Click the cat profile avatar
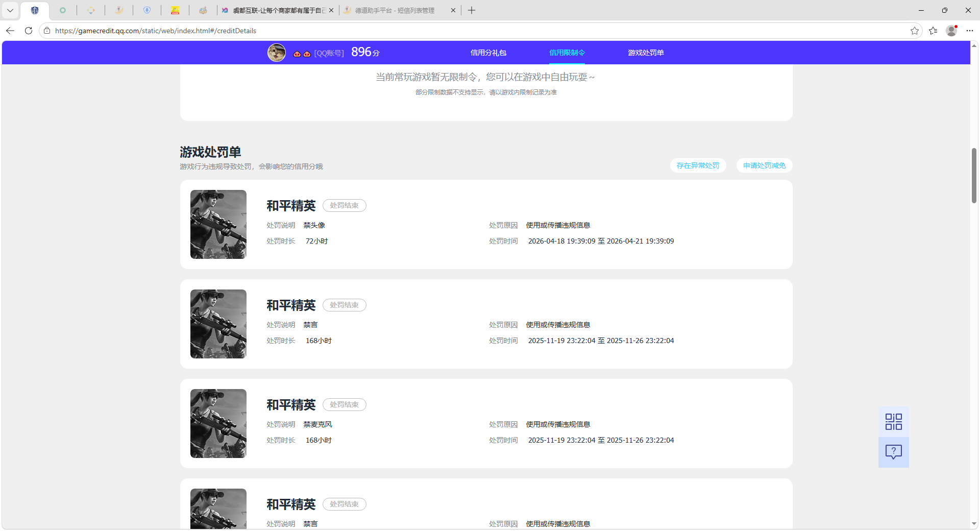Image resolution: width=980 pixels, height=531 pixels. [277, 53]
